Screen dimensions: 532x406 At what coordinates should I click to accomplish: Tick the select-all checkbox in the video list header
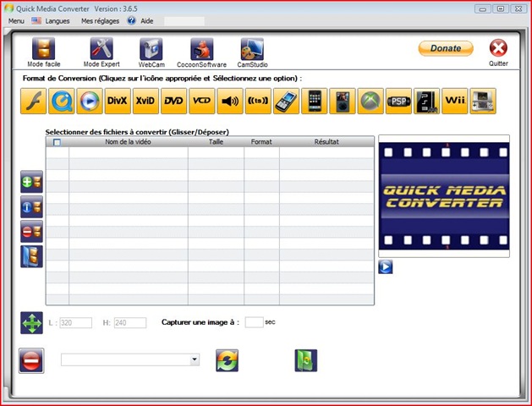pos(57,142)
